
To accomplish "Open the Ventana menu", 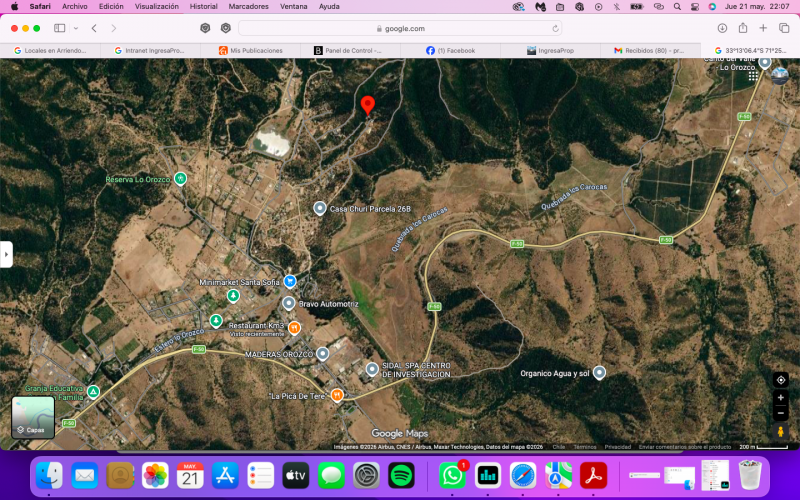I will pos(294,7).
